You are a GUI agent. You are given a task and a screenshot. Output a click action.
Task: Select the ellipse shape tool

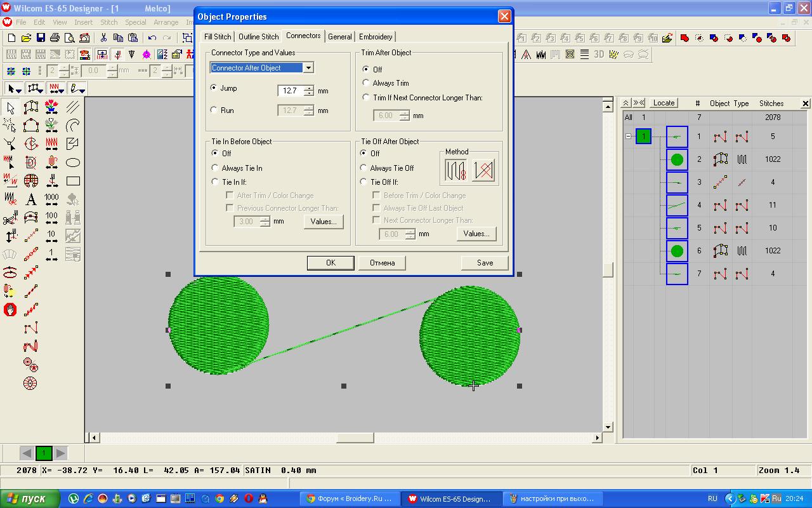point(73,163)
